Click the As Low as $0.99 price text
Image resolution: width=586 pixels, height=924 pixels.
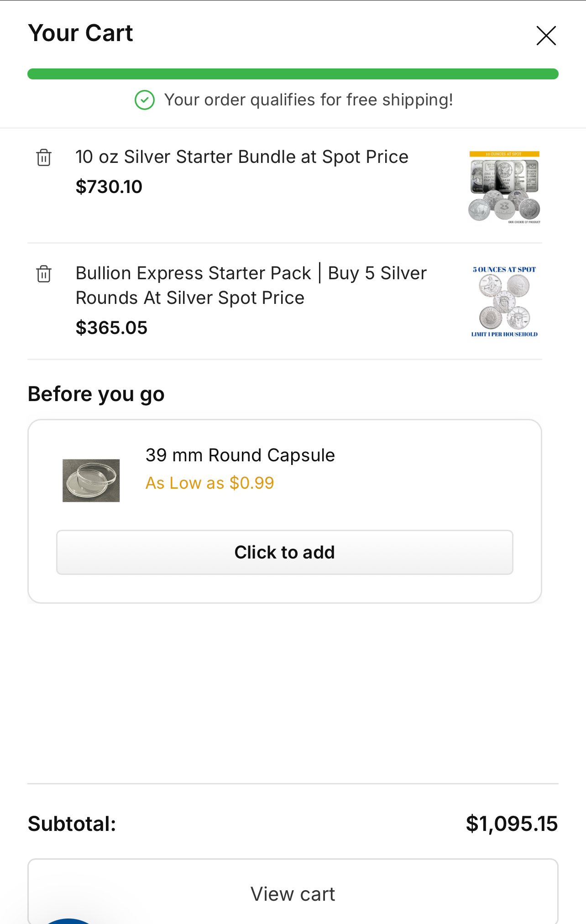[209, 483]
